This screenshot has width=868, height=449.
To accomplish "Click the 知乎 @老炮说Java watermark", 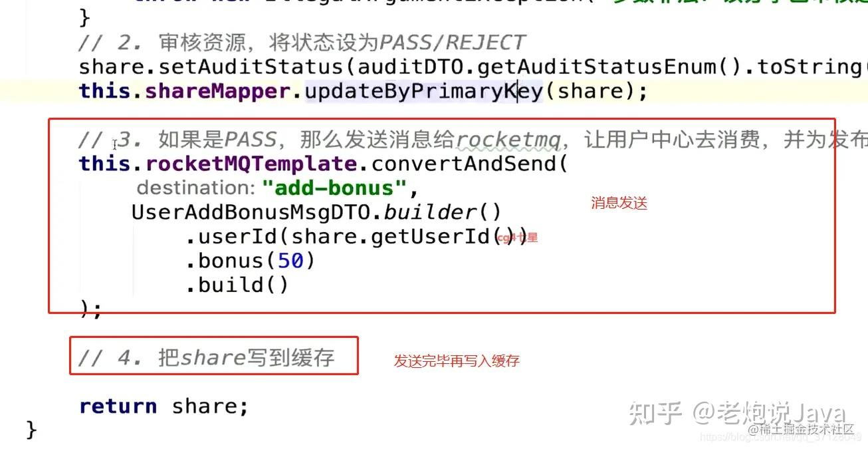I will [x=736, y=414].
